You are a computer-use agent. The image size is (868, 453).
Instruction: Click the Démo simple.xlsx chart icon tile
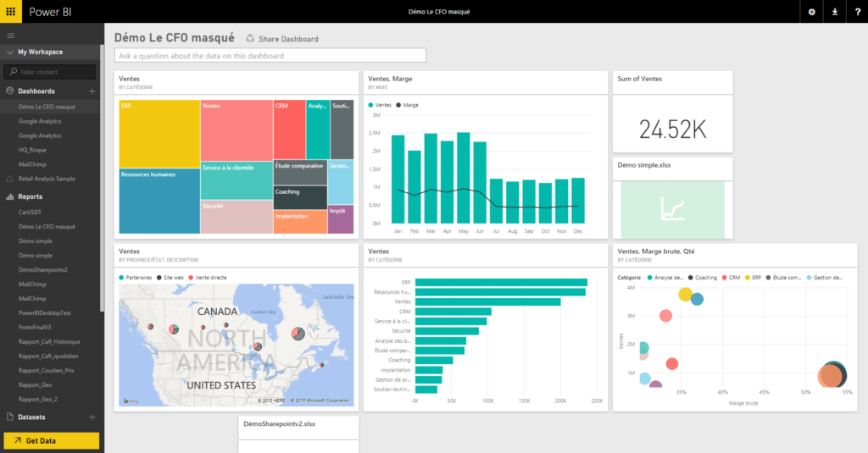point(674,209)
